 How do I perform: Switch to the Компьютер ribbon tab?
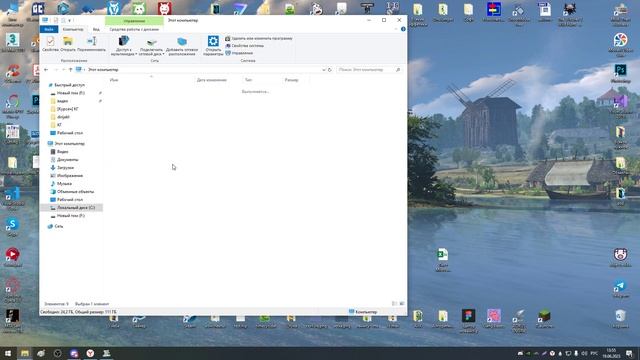click(x=73, y=29)
